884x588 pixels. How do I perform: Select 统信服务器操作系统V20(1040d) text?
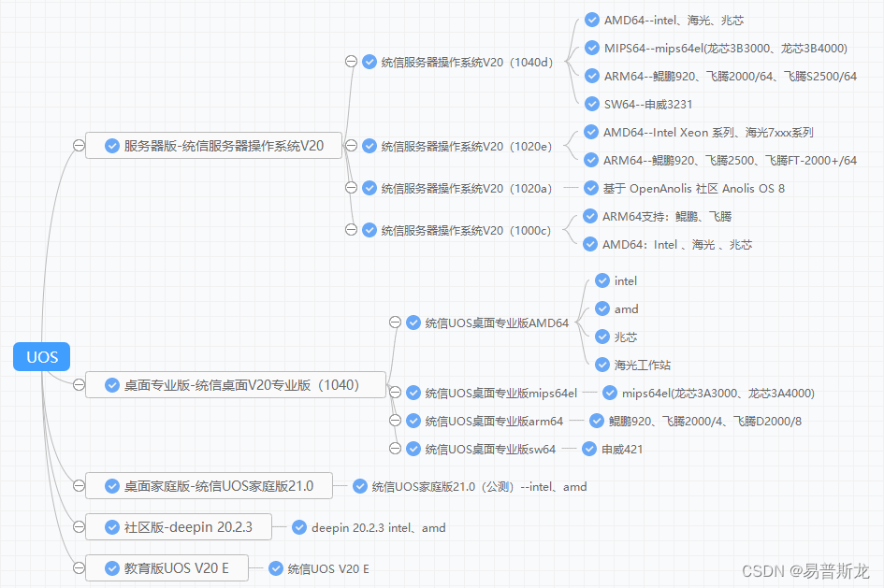467,62
